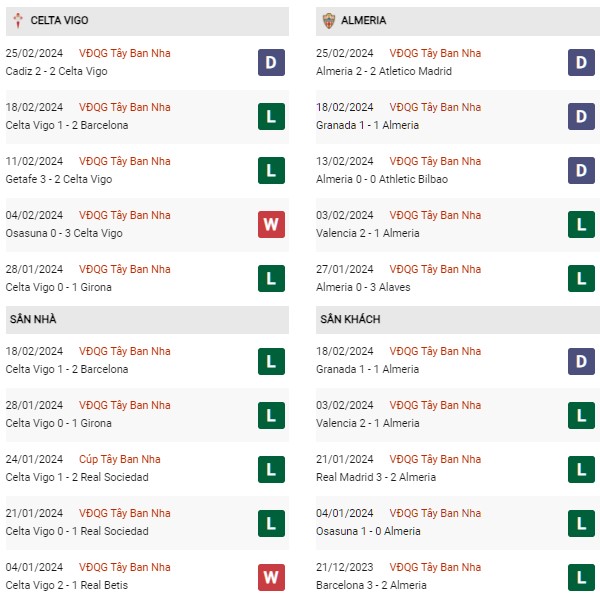Click the D badge for Almeria 0-0 Athletic Bilbao
600x597 pixels.
pyautogui.click(x=581, y=170)
